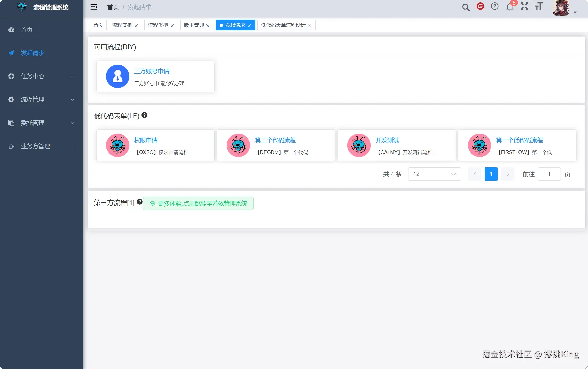Click the dashboard icon beside 首页
Image resolution: width=588 pixels, height=369 pixels.
click(x=11, y=30)
